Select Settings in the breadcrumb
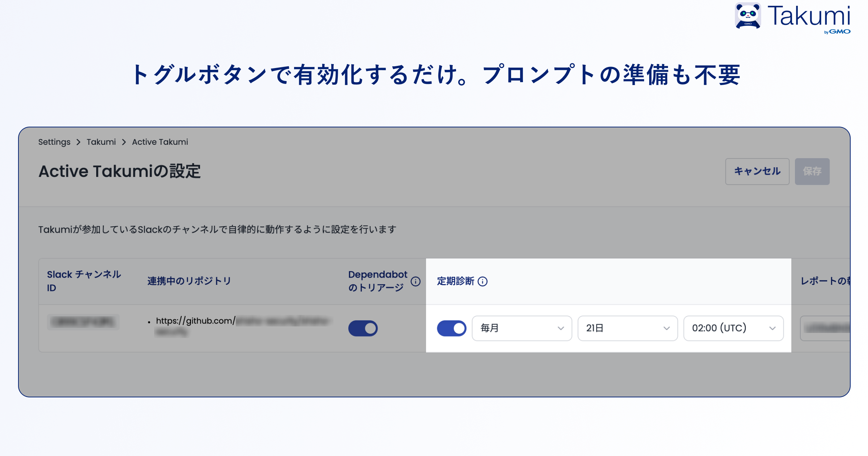868x456 pixels. click(54, 142)
